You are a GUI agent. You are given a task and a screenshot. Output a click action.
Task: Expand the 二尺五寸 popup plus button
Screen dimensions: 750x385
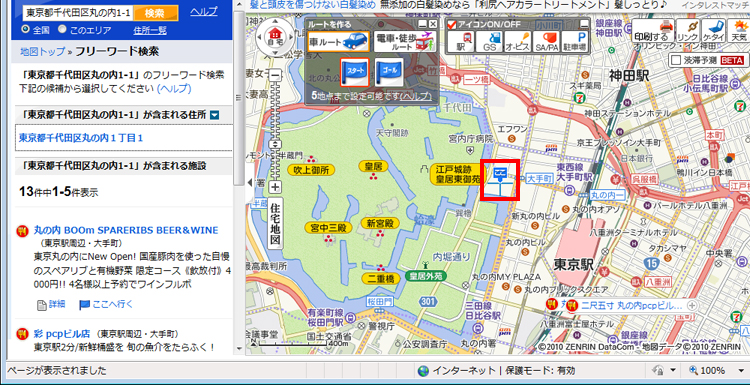pos(692,305)
